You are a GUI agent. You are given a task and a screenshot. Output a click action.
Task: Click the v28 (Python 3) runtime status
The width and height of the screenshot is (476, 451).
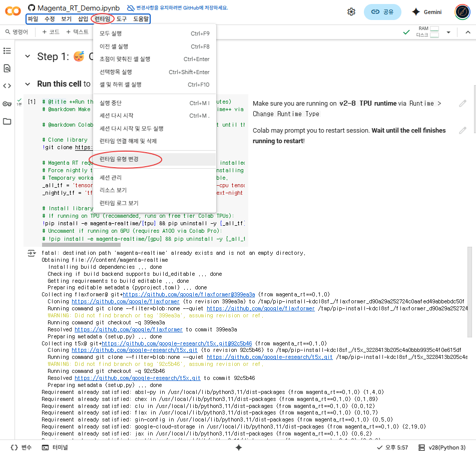coord(441,447)
